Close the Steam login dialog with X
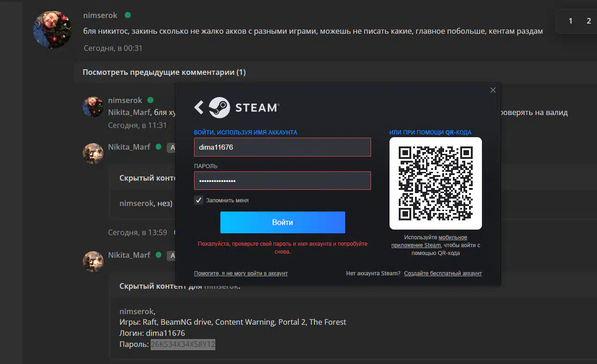The width and height of the screenshot is (597, 364). click(x=493, y=90)
